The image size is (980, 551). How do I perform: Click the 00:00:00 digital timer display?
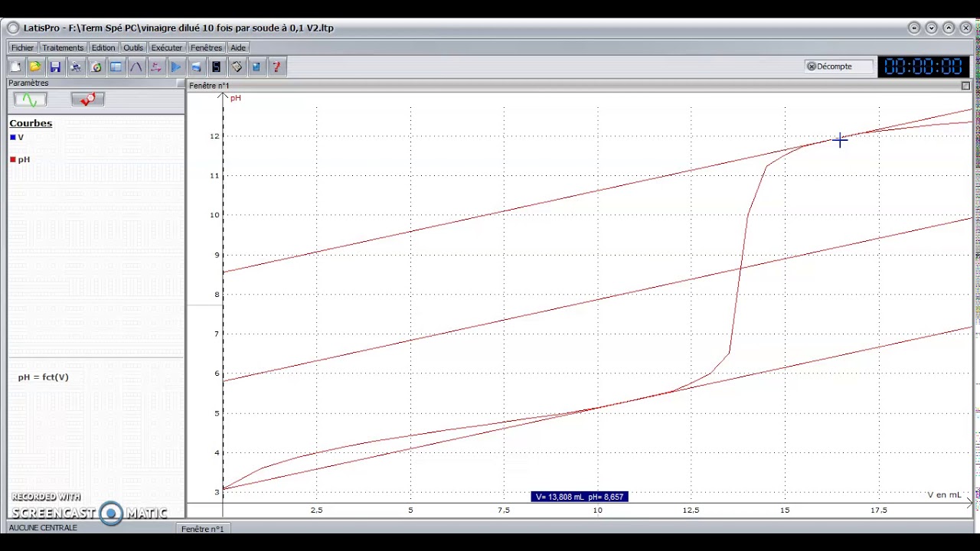(x=923, y=67)
